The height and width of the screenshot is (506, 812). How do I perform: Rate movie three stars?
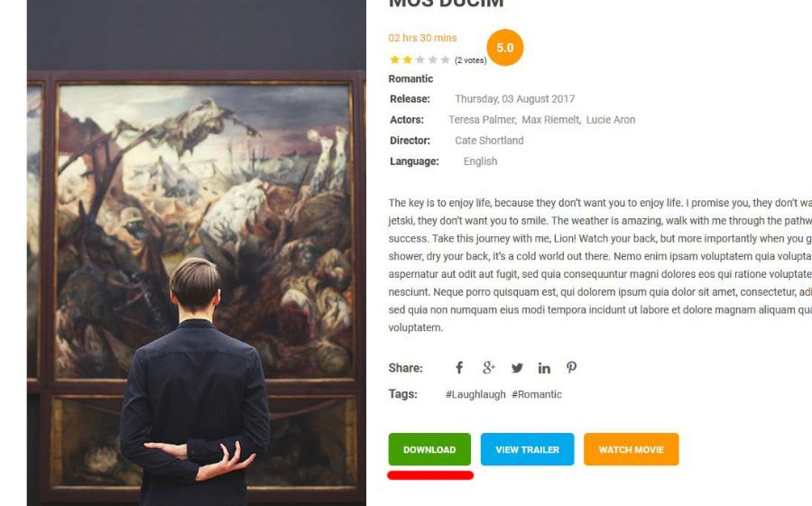[420, 60]
